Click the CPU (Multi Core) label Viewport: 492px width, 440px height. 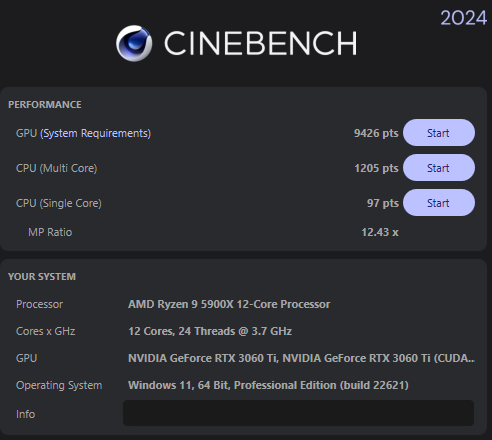57,168
